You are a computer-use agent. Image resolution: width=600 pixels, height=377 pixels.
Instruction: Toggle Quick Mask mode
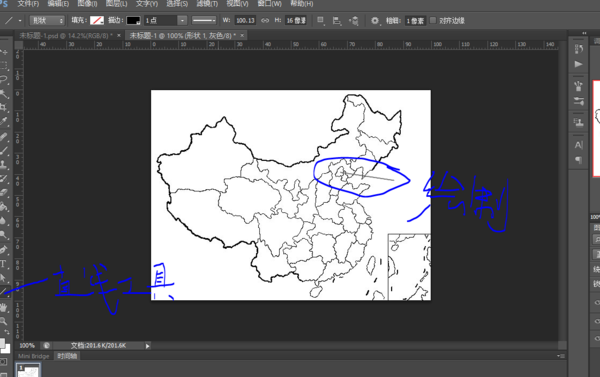3,362
